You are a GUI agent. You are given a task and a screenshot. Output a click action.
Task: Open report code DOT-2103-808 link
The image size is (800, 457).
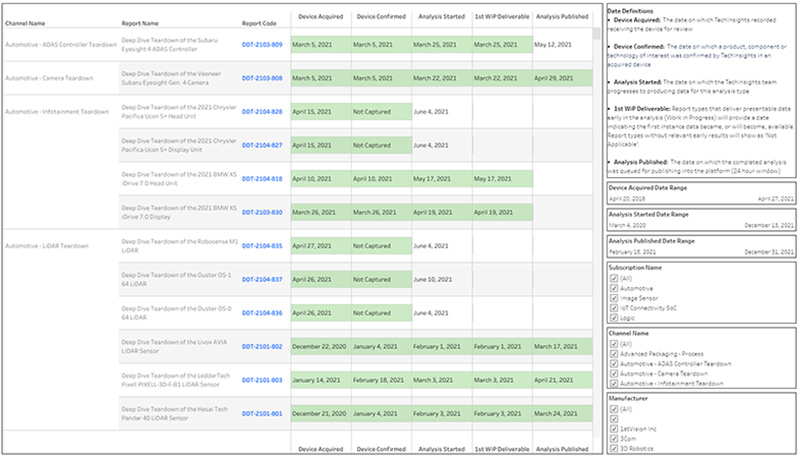coord(262,79)
